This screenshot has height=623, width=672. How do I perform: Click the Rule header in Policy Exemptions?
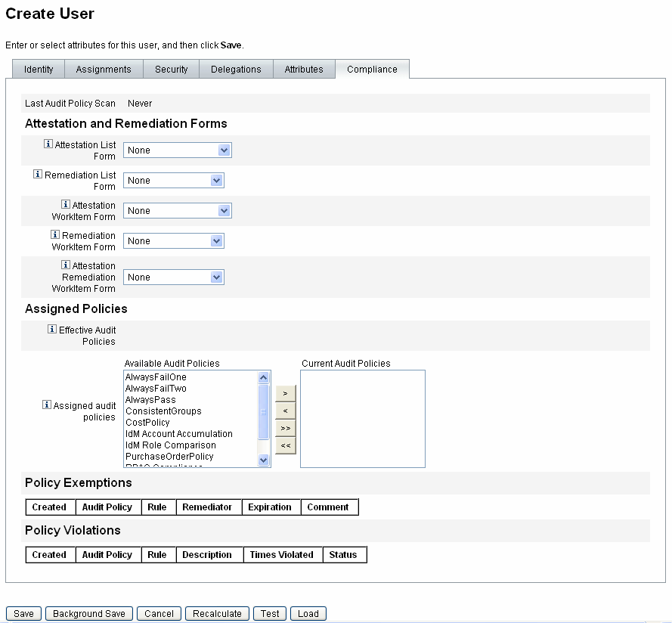click(157, 507)
